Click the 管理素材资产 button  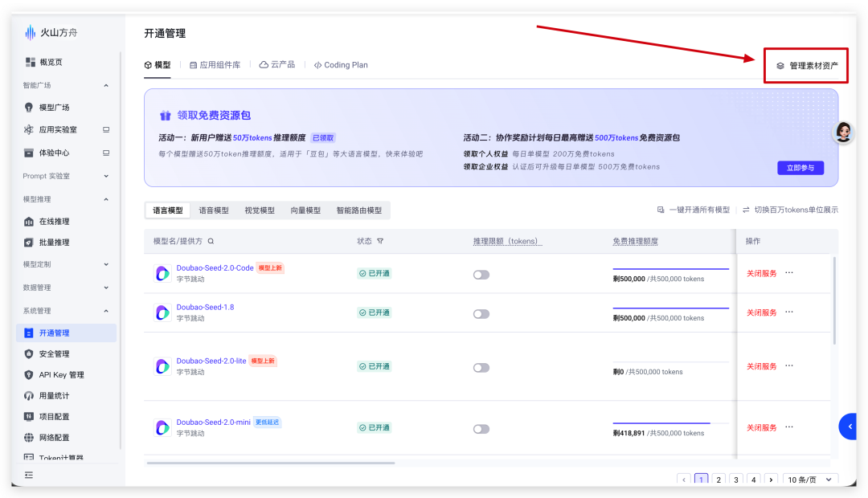807,66
